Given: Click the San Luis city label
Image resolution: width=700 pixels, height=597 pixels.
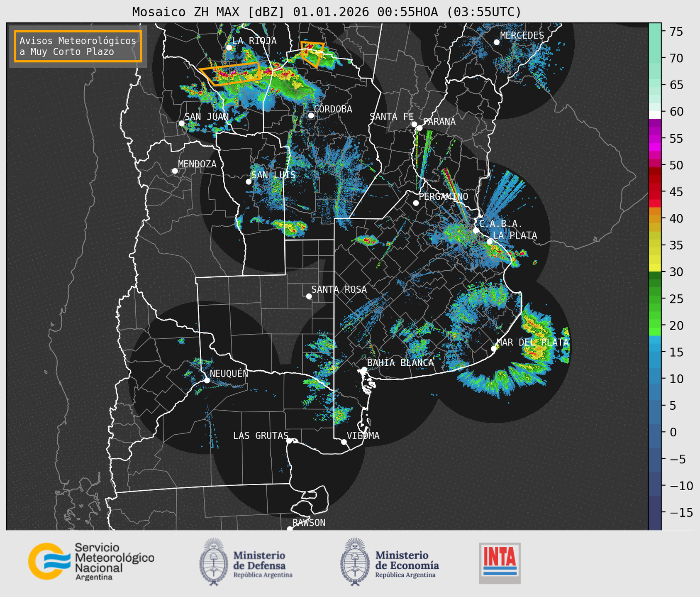Looking at the screenshot, I should click(x=273, y=175).
